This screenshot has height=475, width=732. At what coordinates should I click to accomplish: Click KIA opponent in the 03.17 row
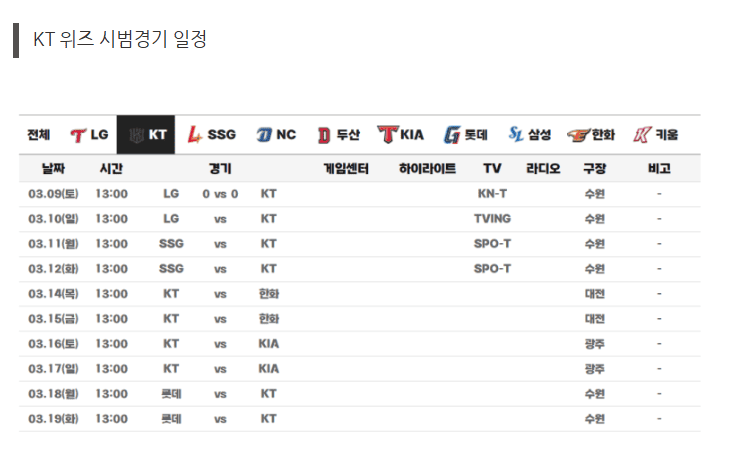[x=269, y=369]
